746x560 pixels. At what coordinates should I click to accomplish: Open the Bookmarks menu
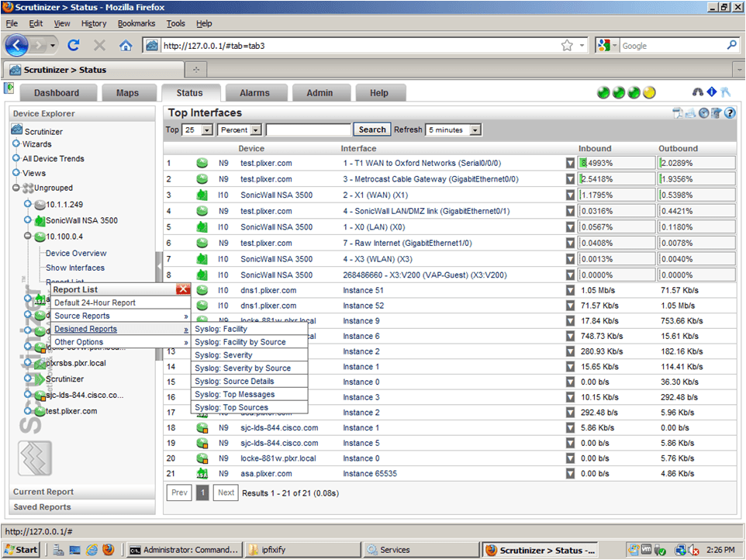[136, 23]
